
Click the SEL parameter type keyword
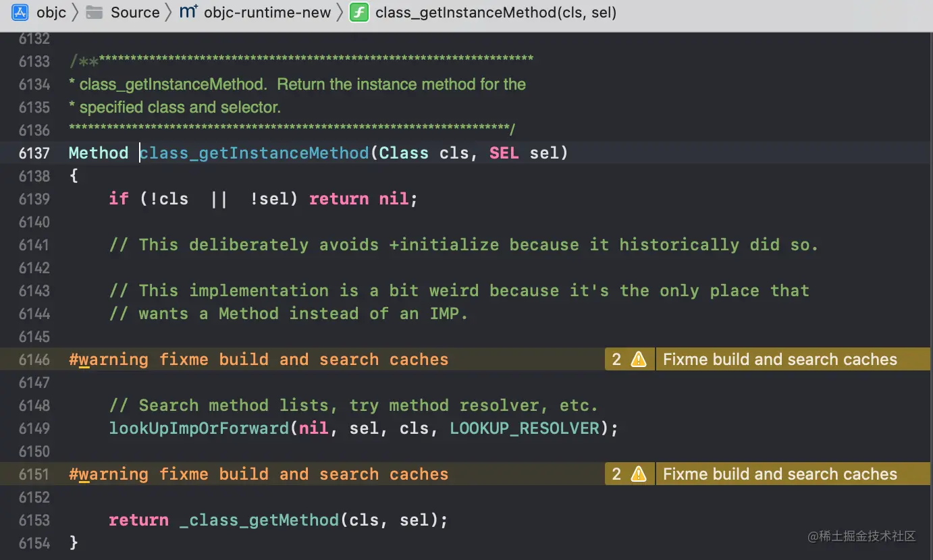[504, 153]
